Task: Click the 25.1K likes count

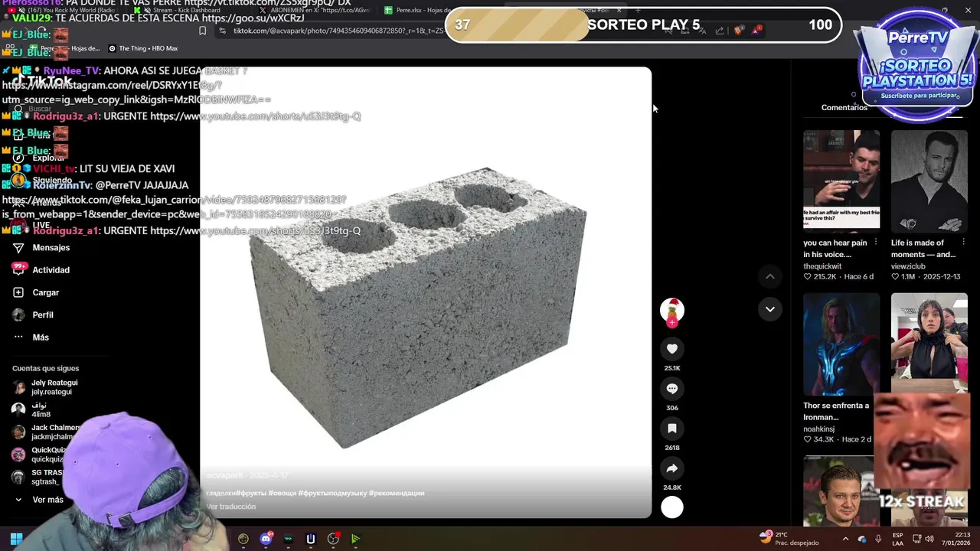Action: click(x=671, y=368)
